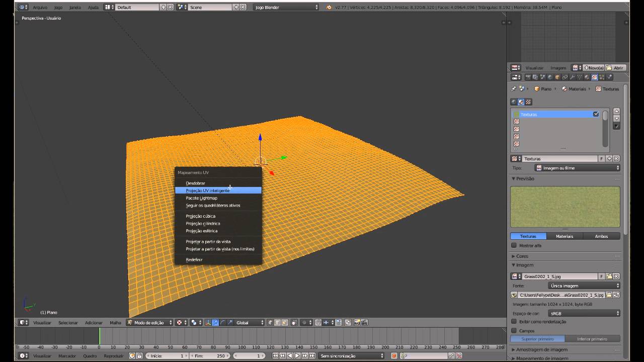Screen dimensions: 644x362
Task: Click the grass texture preview thumbnail
Action: (x=566, y=207)
